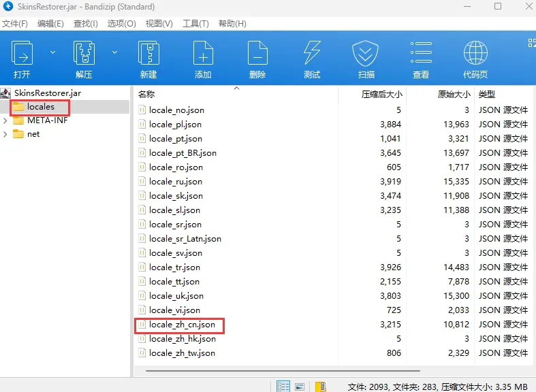Select the locale_zh_cn.json file
Screen dimensions: 536x392
tap(182, 325)
